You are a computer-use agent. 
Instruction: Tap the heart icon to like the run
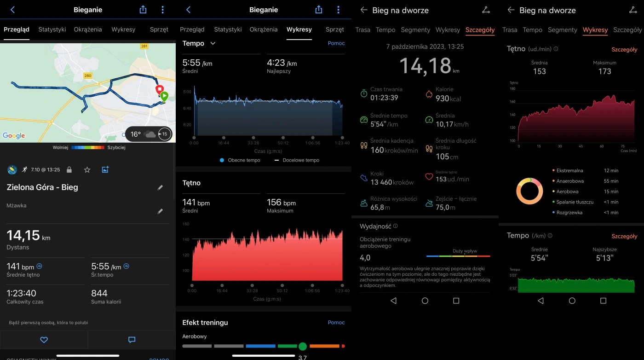click(44, 339)
